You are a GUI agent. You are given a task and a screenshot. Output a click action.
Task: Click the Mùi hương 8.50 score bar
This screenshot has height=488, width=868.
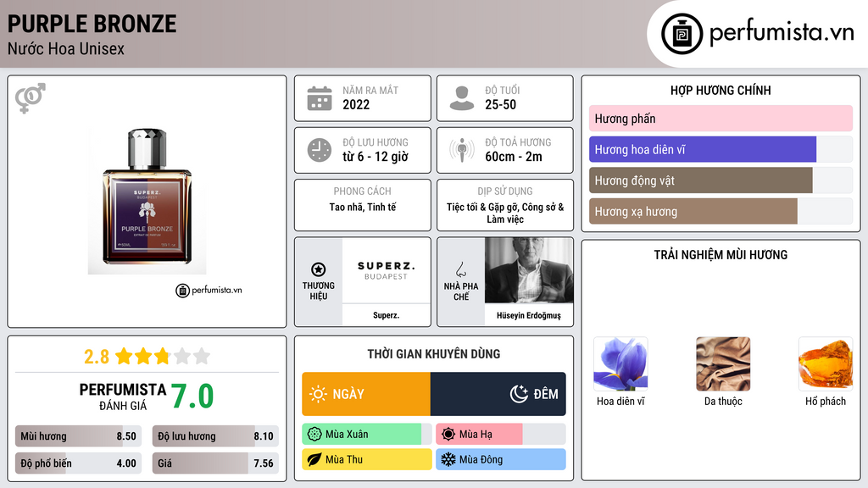click(78, 436)
